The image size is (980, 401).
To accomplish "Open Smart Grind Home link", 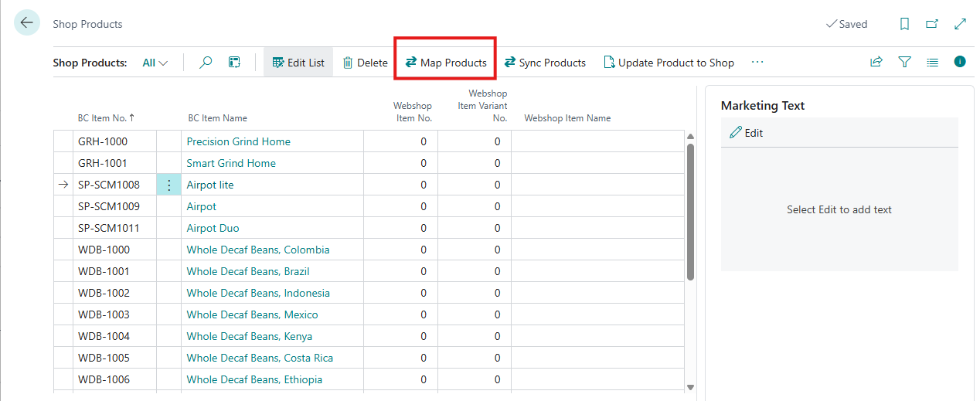I will (231, 163).
